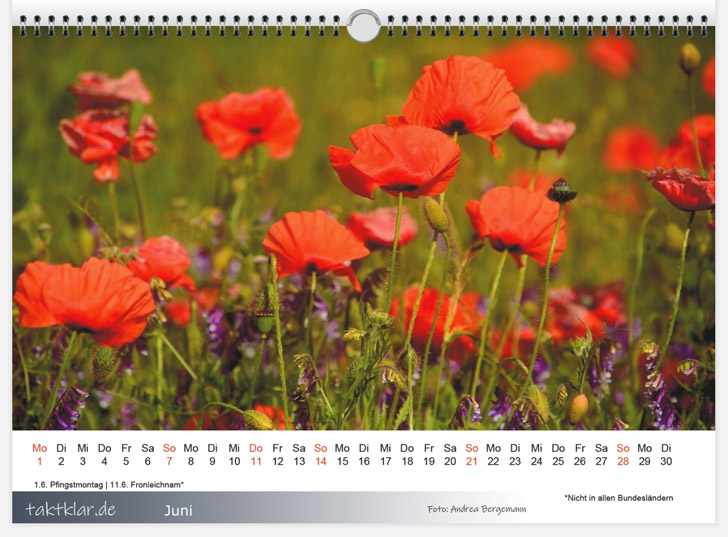Screen dimensions: 728x537
Task: Click the red So label above 21
Action: click(x=472, y=448)
